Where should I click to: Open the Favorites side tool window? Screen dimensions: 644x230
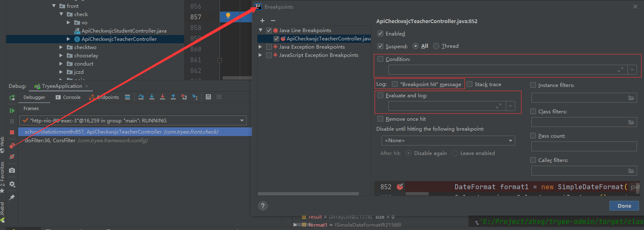pos(2,177)
